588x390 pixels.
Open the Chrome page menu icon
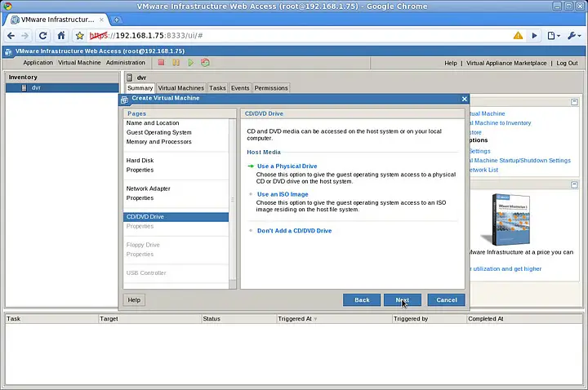[554, 36]
